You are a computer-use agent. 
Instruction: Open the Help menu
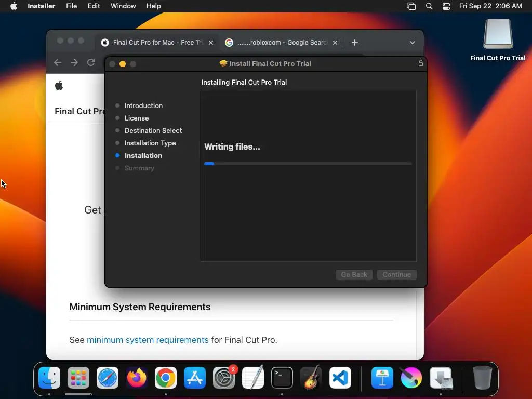(x=153, y=6)
